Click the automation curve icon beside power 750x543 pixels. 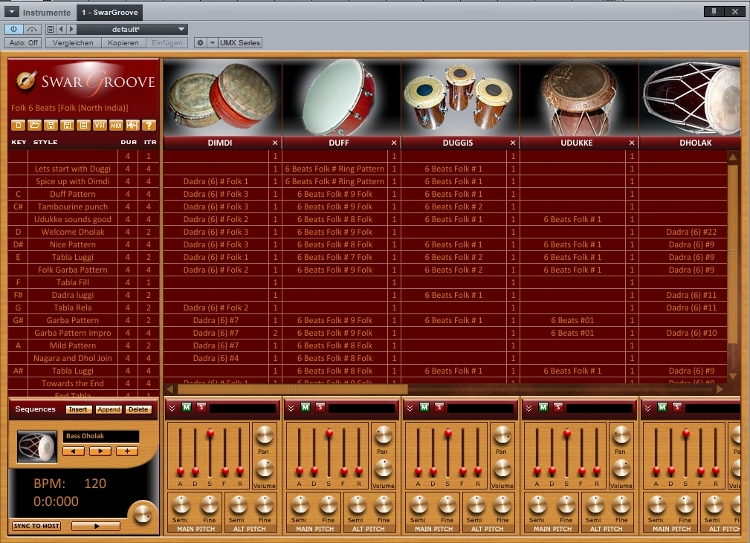point(32,29)
